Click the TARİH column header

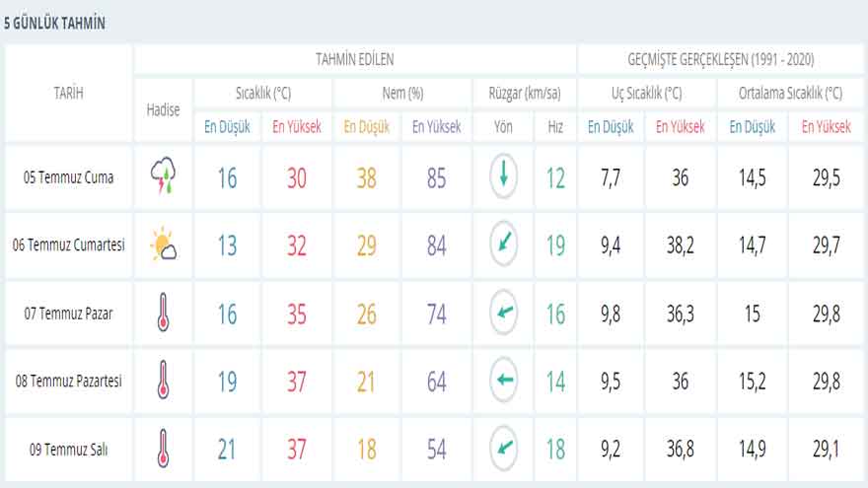(x=68, y=93)
